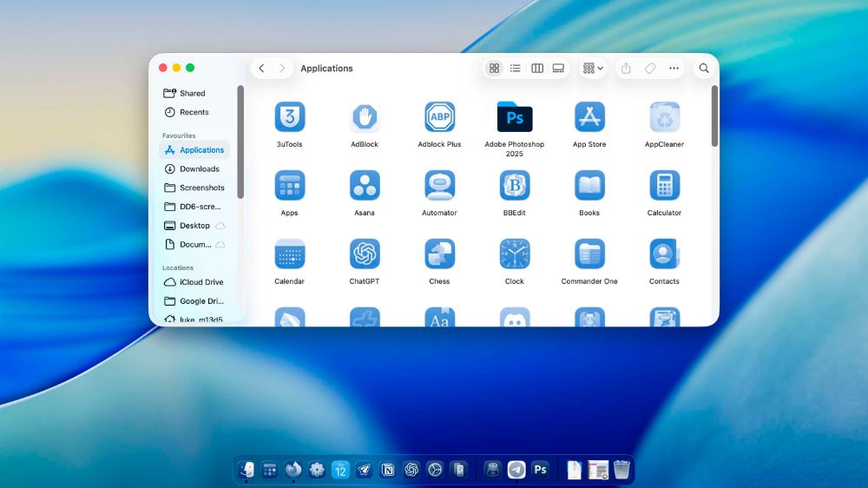
Task: Click the cloud status icon beside Desktop
Action: point(220,226)
